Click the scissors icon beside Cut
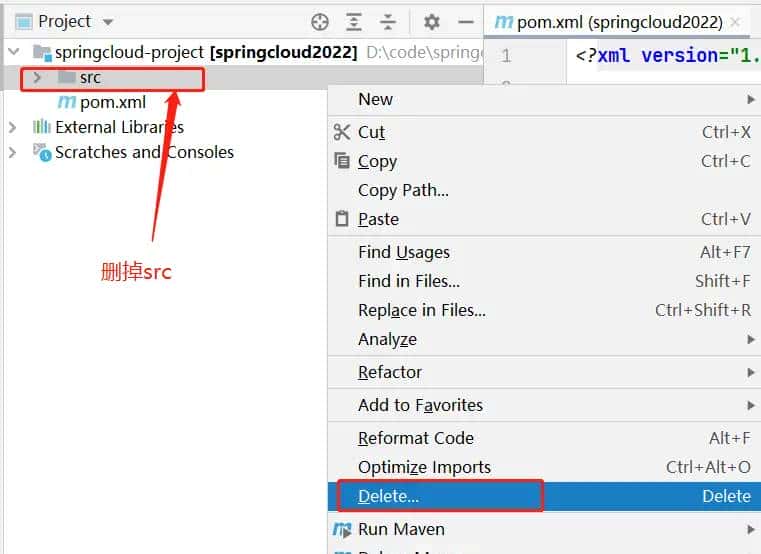 pos(342,132)
